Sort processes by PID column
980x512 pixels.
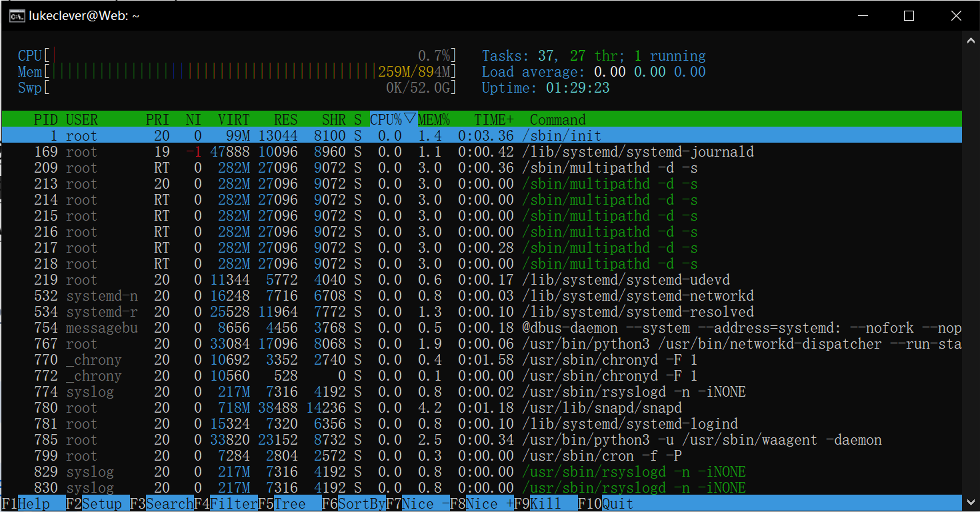pos(45,119)
